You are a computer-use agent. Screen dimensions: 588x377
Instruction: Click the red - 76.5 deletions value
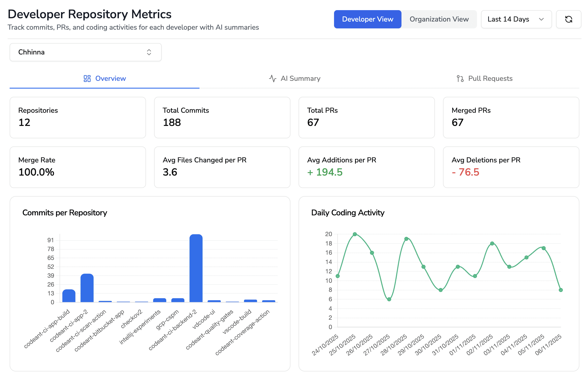[466, 172]
